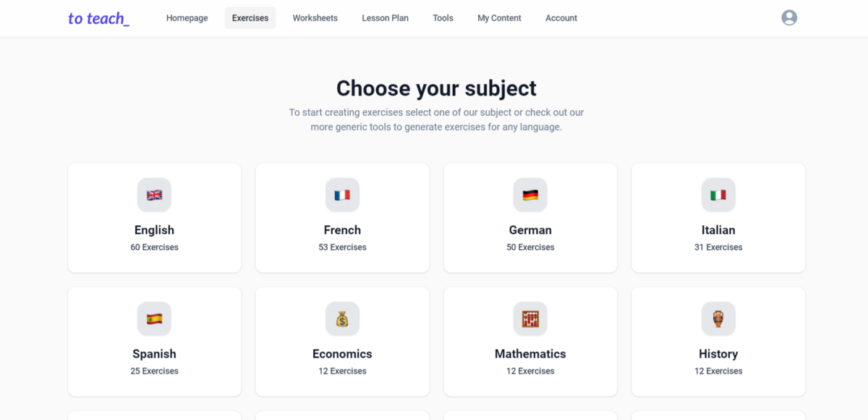Click the money bag Economics icon
This screenshot has height=420, width=868.
(x=342, y=319)
